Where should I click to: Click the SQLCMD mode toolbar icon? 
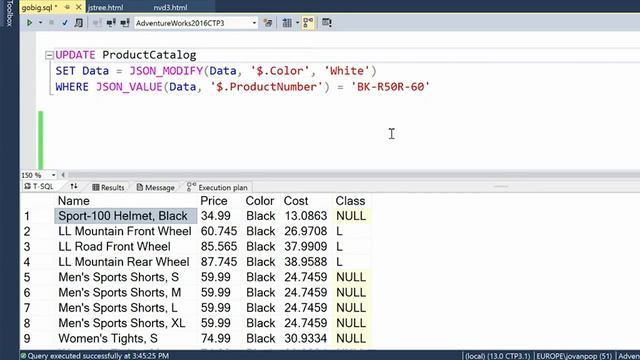point(327,23)
